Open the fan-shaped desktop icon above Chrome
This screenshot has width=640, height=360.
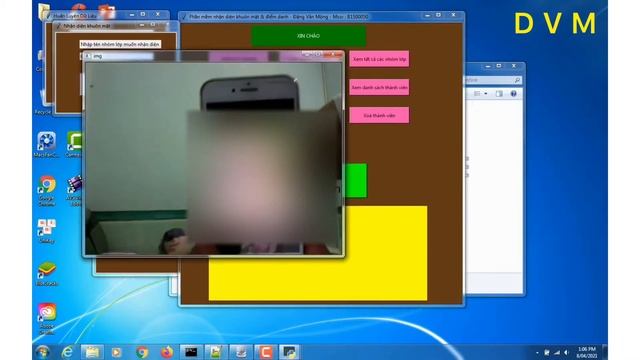[x=46, y=144]
